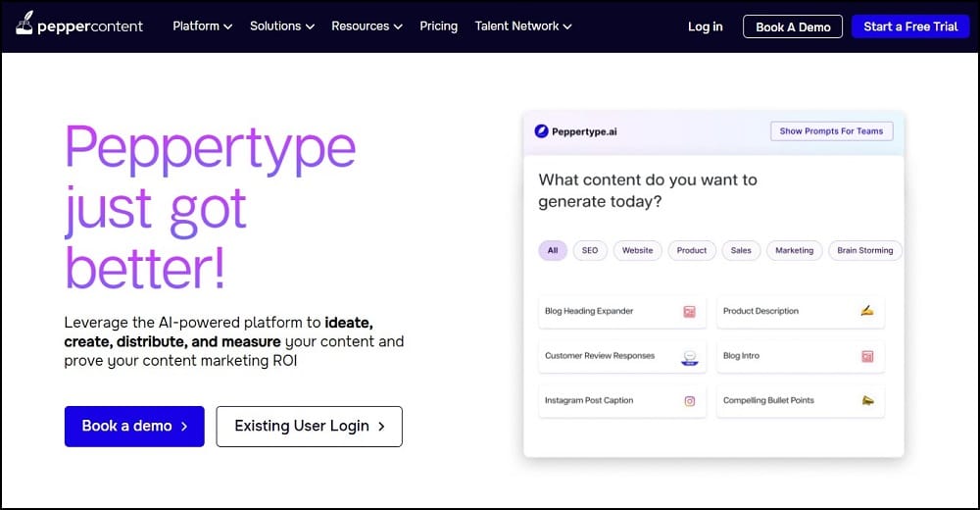The width and height of the screenshot is (980, 510).
Task: Click the Pepper Content logo
Action: 79,25
